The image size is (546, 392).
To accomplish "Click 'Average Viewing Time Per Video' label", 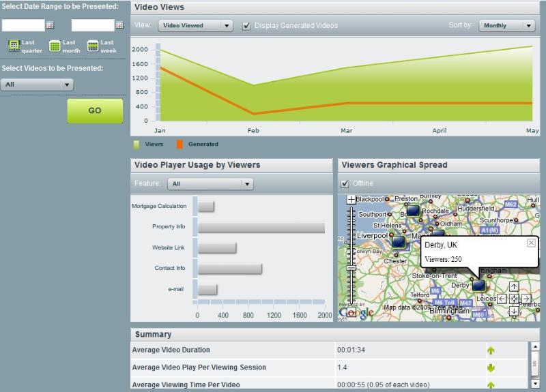I will [x=186, y=385].
